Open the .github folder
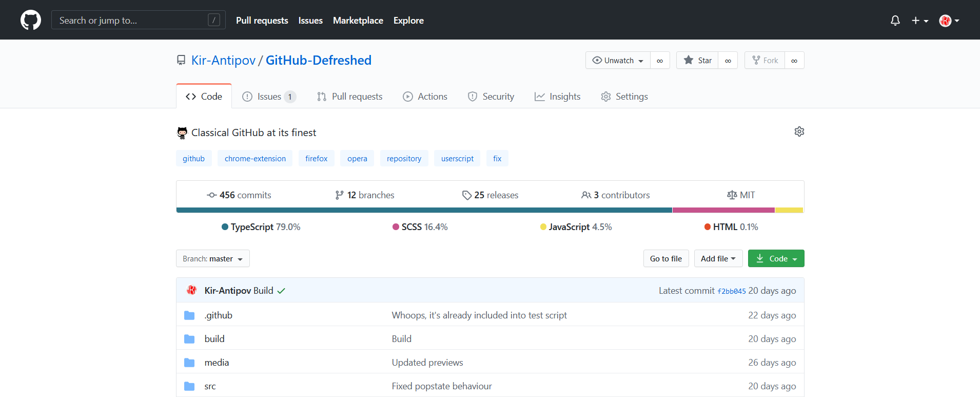The image size is (980, 397). [x=219, y=315]
